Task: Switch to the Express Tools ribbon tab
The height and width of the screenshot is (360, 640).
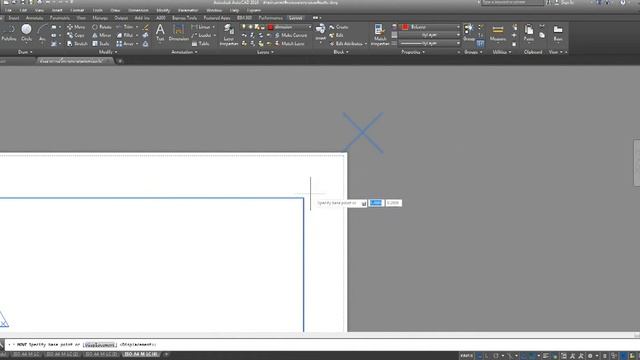Action: click(184, 18)
